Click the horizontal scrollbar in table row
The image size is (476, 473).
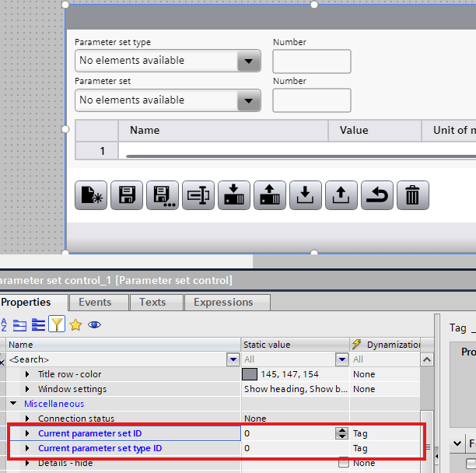coord(300,156)
